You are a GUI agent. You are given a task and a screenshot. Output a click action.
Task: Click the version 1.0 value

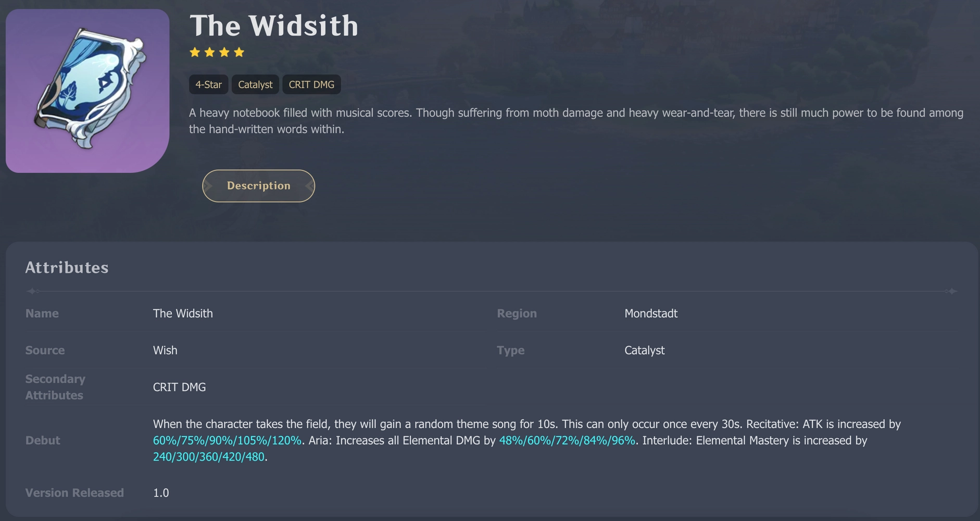[161, 493]
